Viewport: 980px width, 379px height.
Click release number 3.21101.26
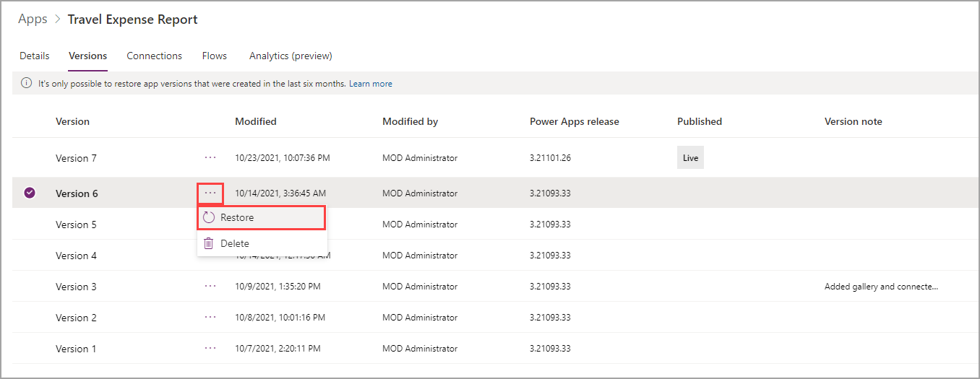click(550, 157)
